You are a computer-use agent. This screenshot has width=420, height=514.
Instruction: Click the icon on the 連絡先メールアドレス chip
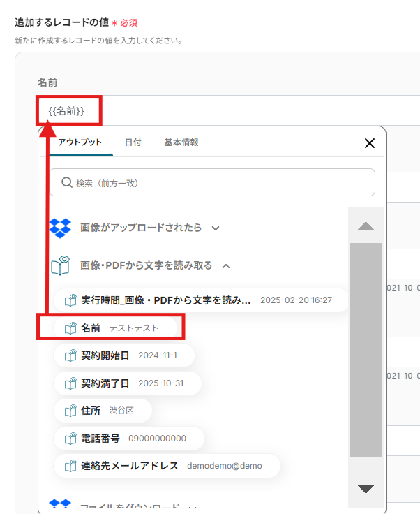pyautogui.click(x=70, y=466)
